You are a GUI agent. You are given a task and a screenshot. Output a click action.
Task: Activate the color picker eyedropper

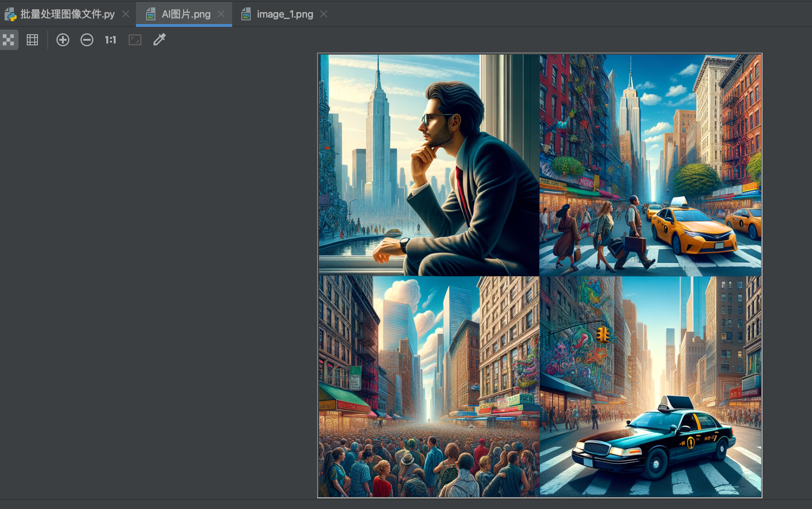coord(159,40)
